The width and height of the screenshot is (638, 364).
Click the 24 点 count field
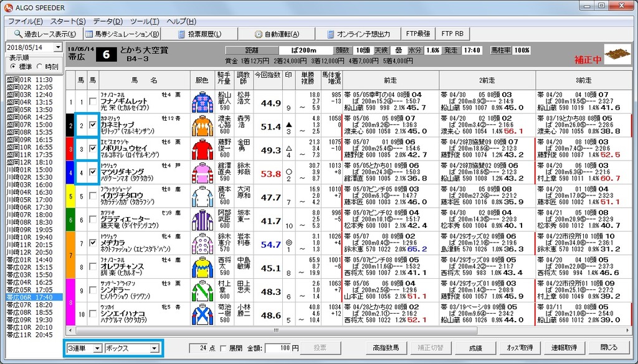pyautogui.click(x=199, y=348)
